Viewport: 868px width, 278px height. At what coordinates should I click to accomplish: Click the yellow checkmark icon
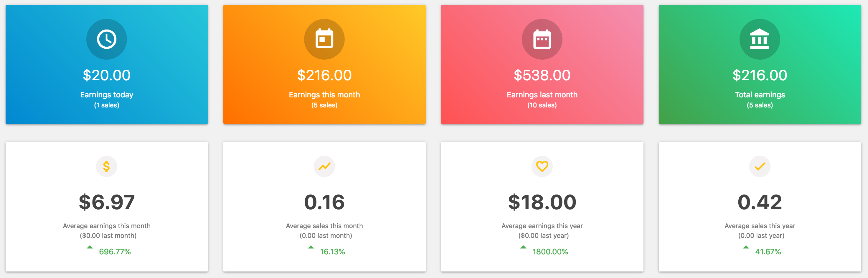coord(760,166)
